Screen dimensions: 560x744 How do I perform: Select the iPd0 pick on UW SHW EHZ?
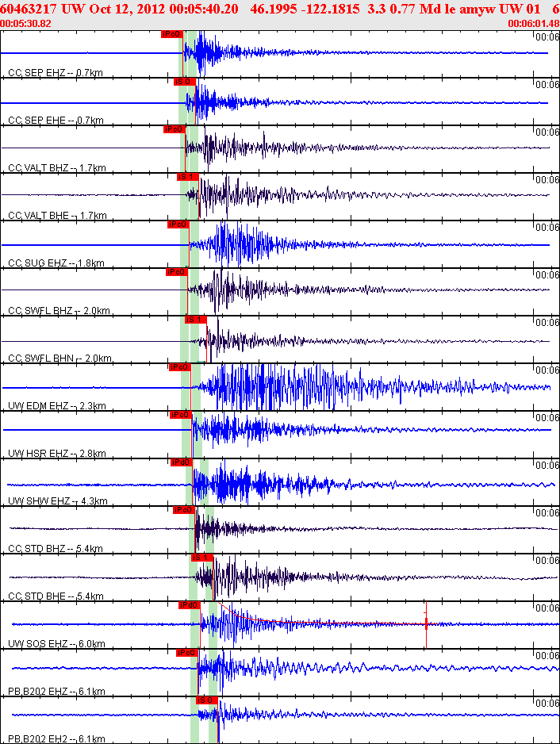tap(182, 462)
